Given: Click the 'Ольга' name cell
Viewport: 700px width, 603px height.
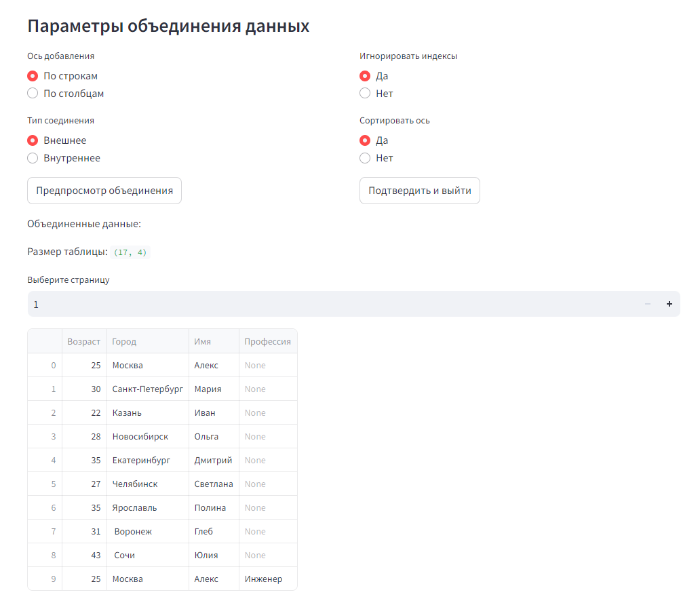Looking at the screenshot, I should point(214,436).
